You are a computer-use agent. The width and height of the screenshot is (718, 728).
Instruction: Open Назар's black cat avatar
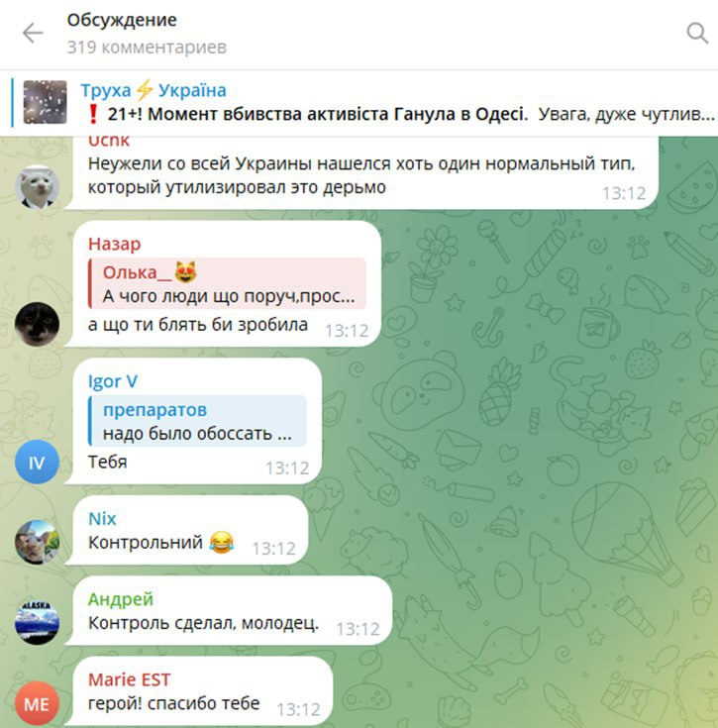(x=37, y=324)
